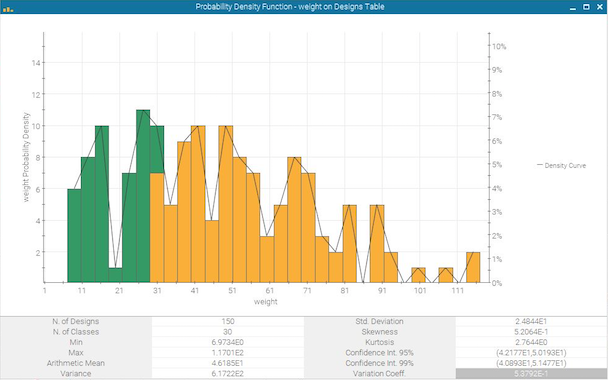This screenshot has height=380, width=608.
Task: Close the Probability Density Function window
Action: (599, 7)
